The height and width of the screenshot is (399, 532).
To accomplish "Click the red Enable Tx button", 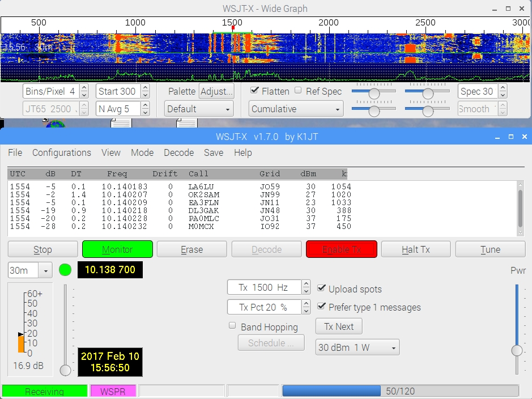I will (x=341, y=249).
